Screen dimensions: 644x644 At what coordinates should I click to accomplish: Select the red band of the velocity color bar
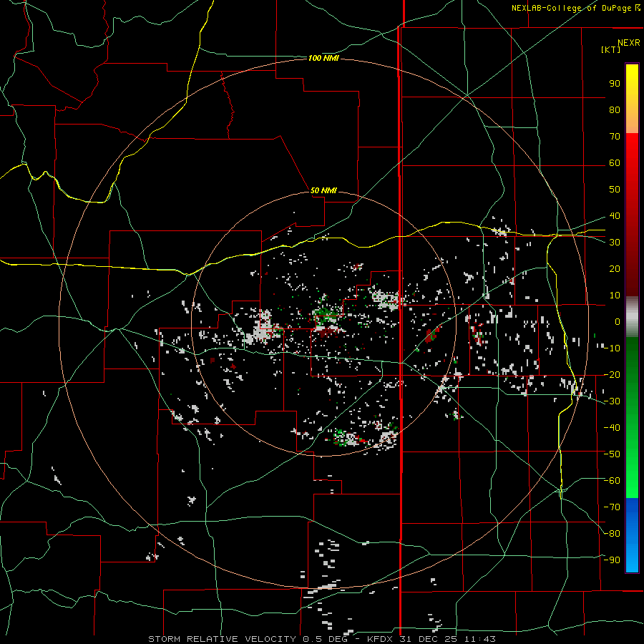pyautogui.click(x=632, y=215)
